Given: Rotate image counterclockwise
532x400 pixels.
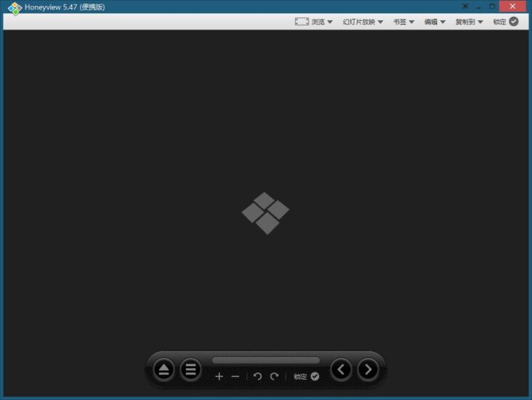Looking at the screenshot, I should tap(257, 377).
